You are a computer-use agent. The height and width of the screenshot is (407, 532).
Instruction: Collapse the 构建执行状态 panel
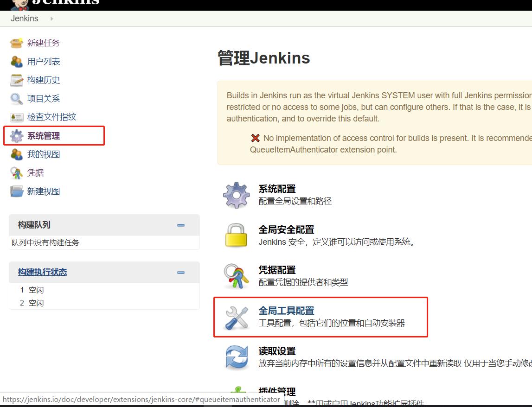181,273
